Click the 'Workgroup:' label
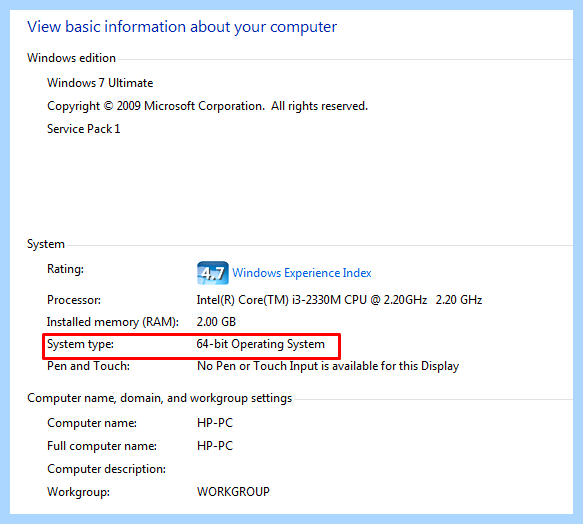The height and width of the screenshot is (524, 583). click(x=78, y=492)
